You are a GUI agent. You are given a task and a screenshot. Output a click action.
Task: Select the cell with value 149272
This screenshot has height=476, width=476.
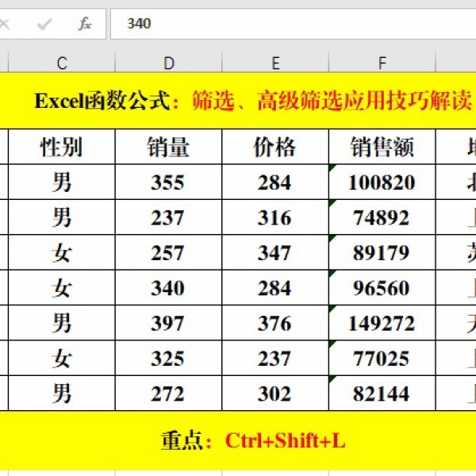pyautogui.click(x=382, y=323)
